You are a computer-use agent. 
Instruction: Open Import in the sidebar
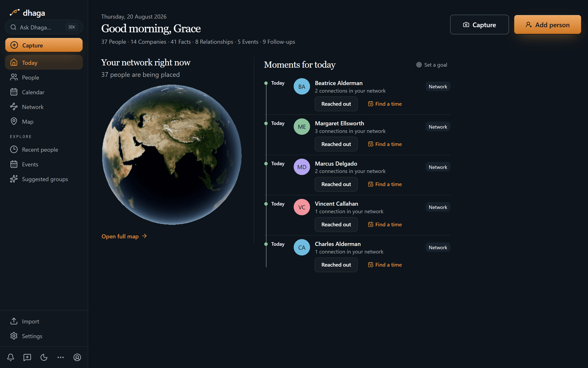44,321
